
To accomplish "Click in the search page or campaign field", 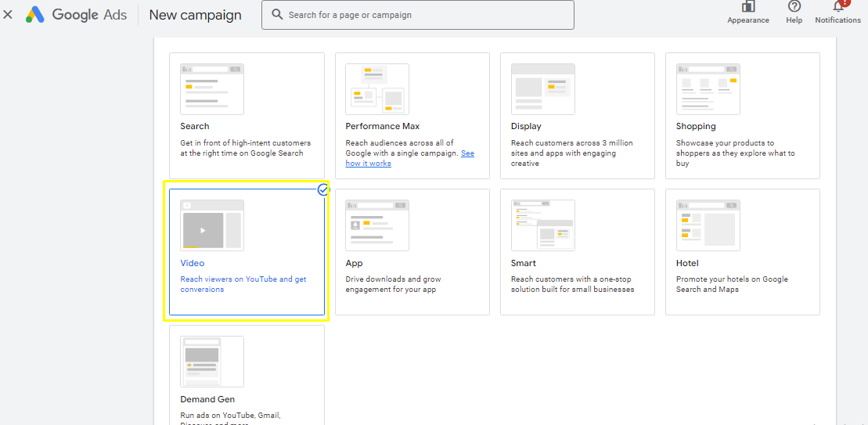I will [417, 15].
